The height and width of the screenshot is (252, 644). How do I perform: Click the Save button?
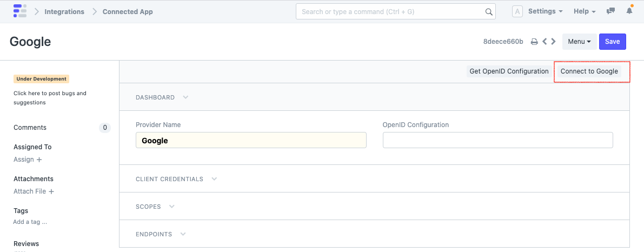tap(612, 42)
